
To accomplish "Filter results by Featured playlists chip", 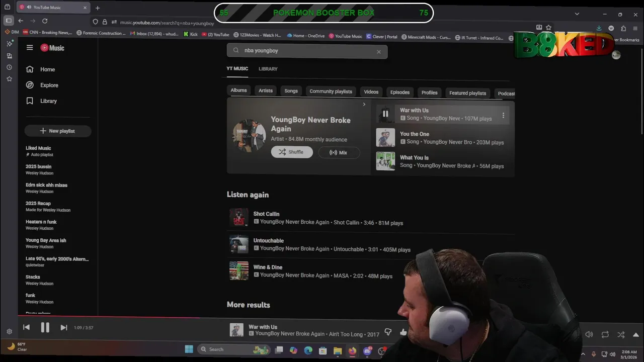I will 468,93.
